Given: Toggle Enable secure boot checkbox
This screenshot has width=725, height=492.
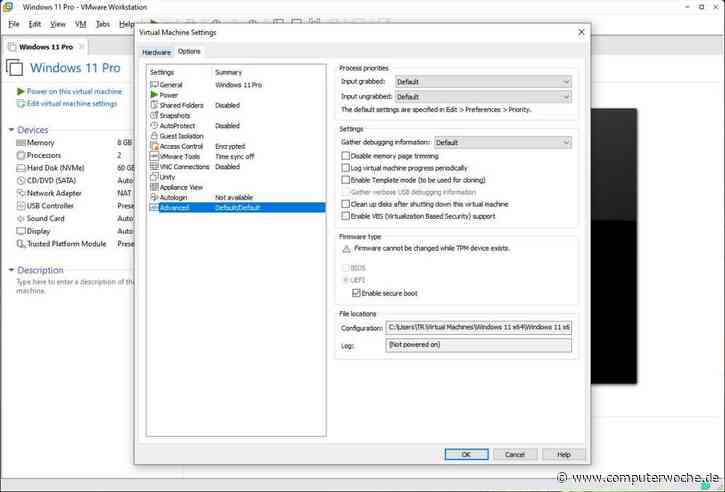Looking at the screenshot, I should click(x=356, y=293).
